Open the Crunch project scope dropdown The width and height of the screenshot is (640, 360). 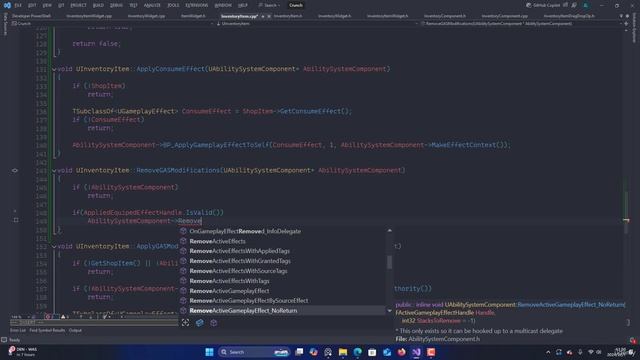(x=112, y=24)
